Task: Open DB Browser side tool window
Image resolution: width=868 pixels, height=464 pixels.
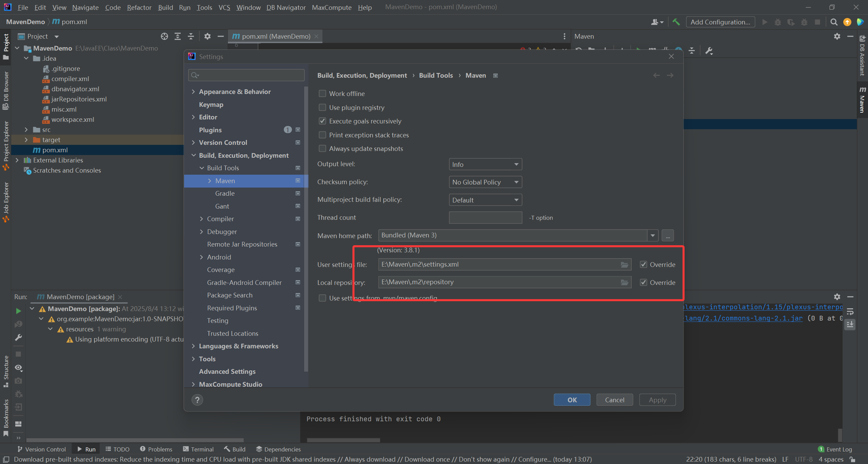Action: point(5,90)
